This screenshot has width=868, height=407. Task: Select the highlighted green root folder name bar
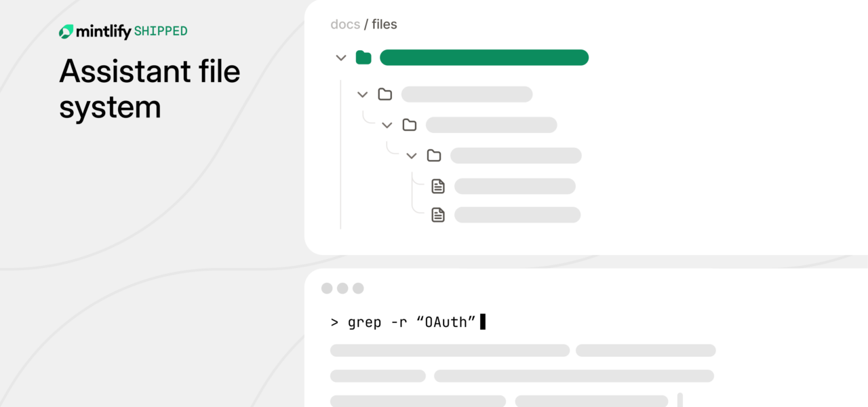pos(484,58)
